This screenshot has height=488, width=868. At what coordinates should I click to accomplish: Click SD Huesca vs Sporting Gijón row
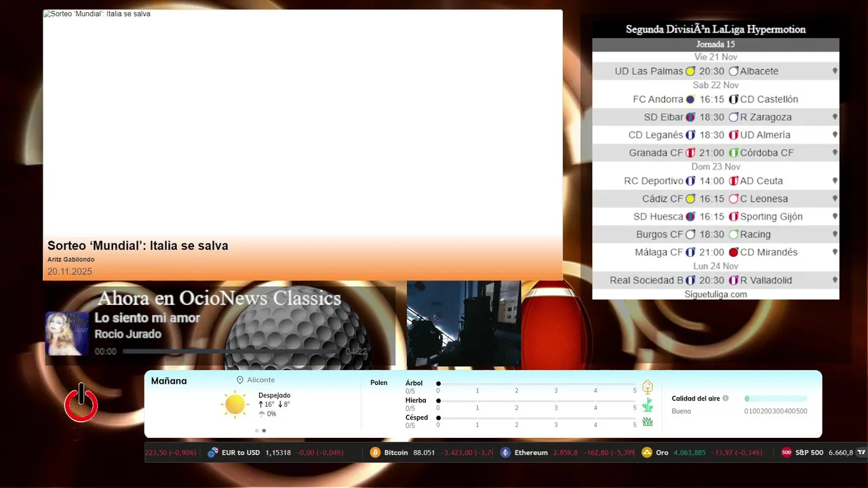tap(715, 217)
